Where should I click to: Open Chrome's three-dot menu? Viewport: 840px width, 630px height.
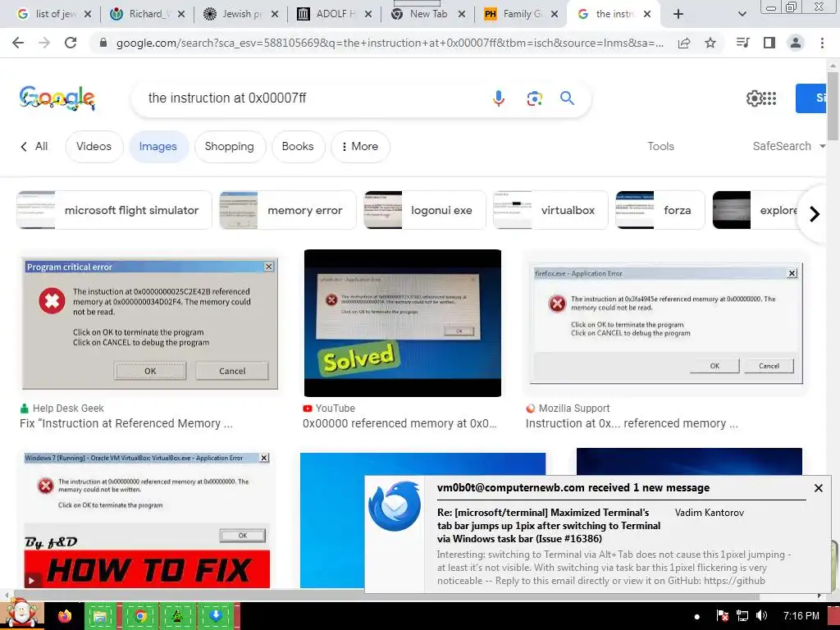[x=822, y=43]
